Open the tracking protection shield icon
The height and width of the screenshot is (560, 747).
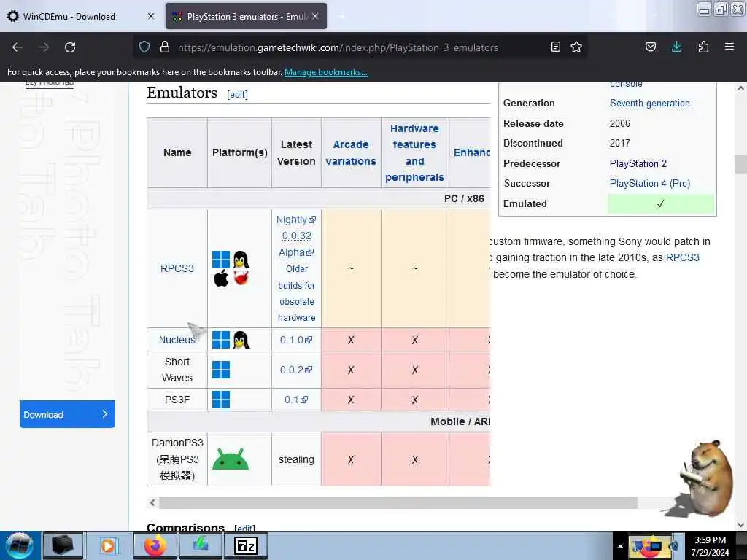[144, 47]
